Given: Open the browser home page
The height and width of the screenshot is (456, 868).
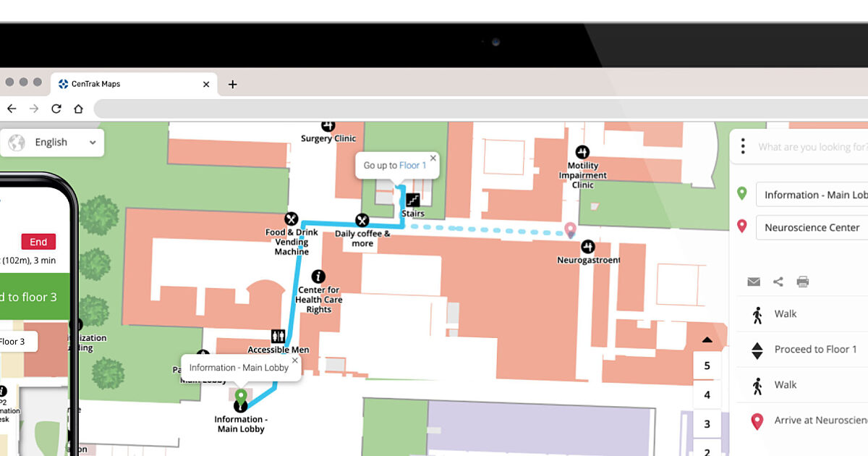Looking at the screenshot, I should pos(78,109).
